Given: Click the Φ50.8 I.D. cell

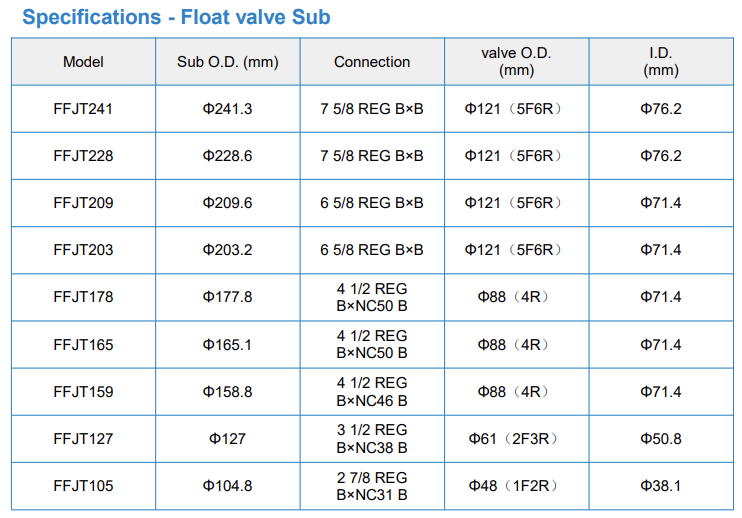Looking at the screenshot, I should tap(661, 439).
